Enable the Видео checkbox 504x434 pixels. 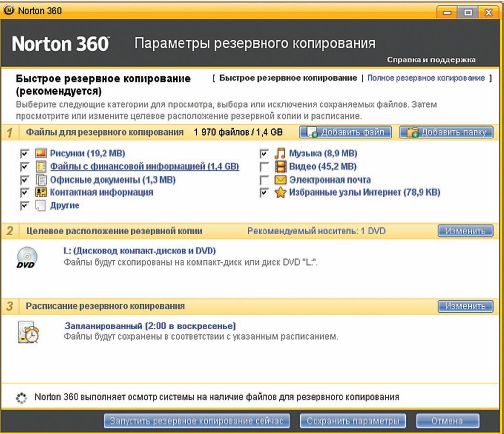[264, 166]
